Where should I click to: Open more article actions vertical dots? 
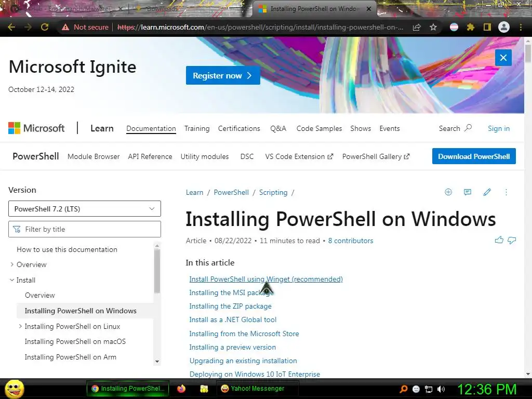[506, 192]
